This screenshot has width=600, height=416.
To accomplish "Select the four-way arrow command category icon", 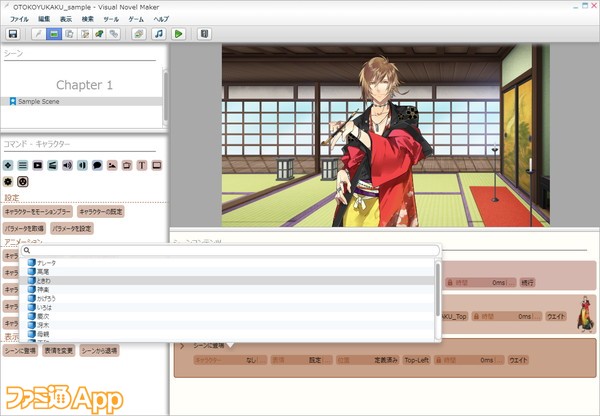I will 8,165.
